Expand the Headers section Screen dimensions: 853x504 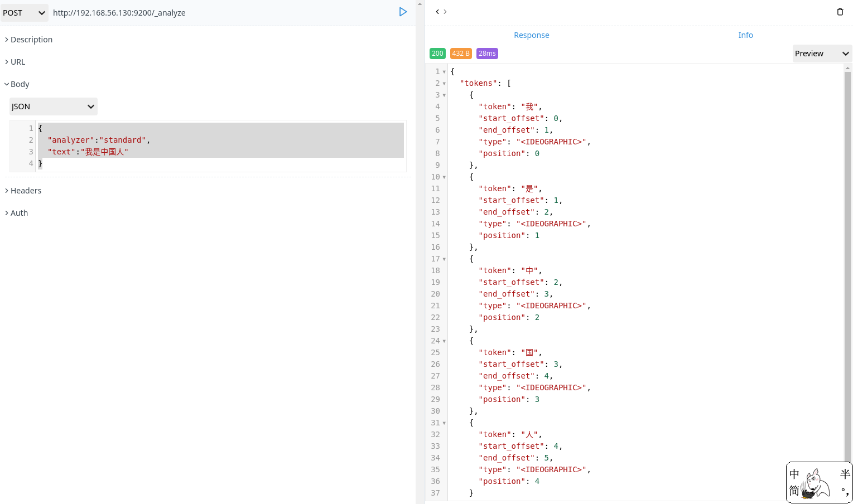tap(26, 190)
